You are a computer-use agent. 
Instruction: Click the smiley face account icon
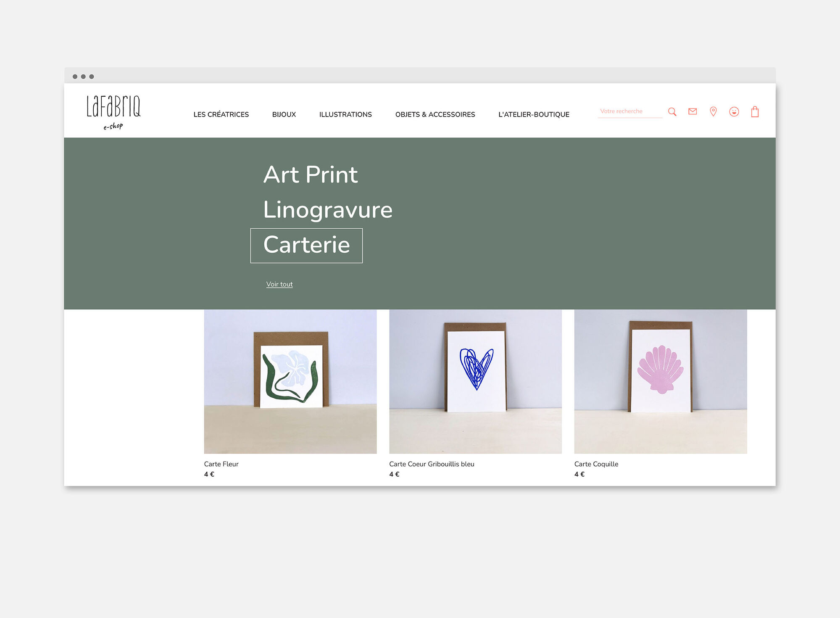[x=734, y=111]
